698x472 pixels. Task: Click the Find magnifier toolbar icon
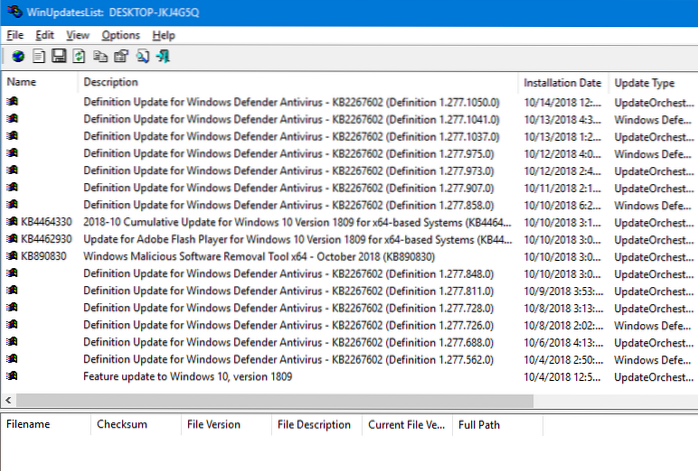[x=142, y=57]
